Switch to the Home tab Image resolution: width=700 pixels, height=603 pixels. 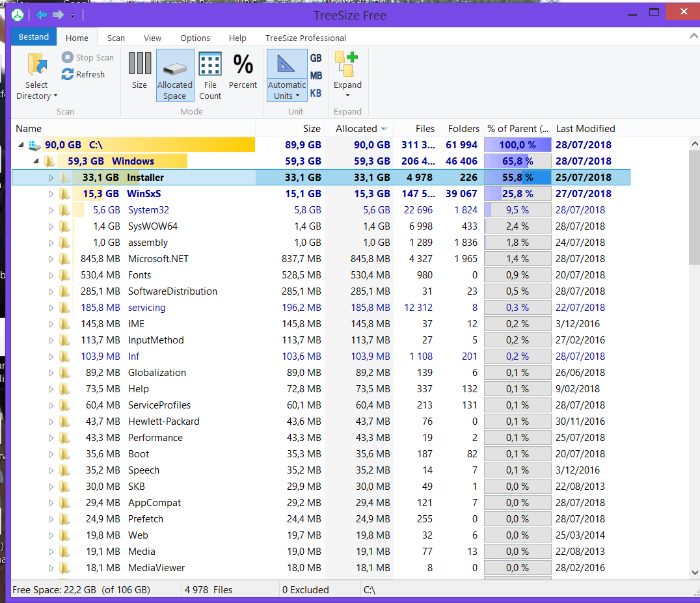point(77,38)
